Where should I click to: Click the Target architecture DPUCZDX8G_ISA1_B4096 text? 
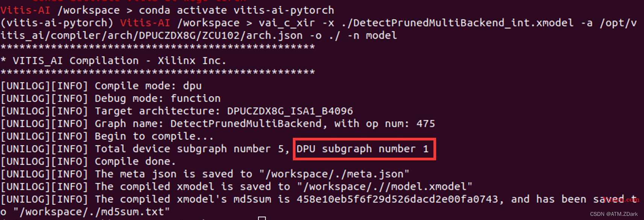point(224,111)
